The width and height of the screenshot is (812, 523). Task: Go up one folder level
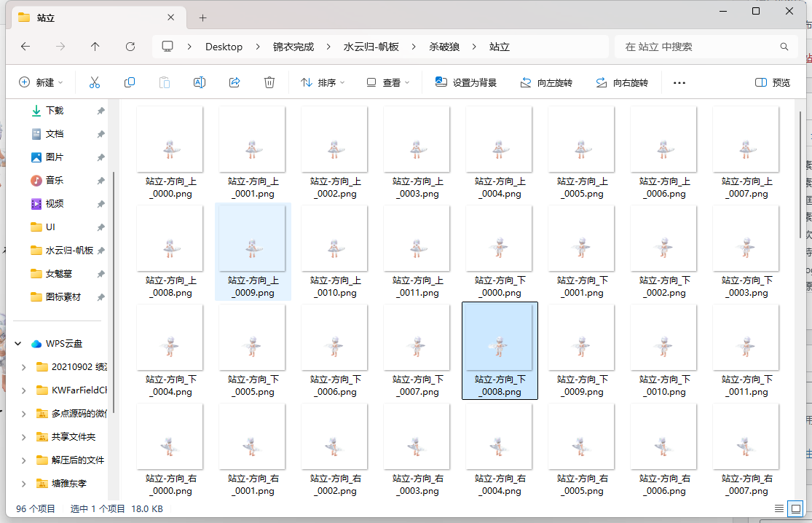click(95, 47)
